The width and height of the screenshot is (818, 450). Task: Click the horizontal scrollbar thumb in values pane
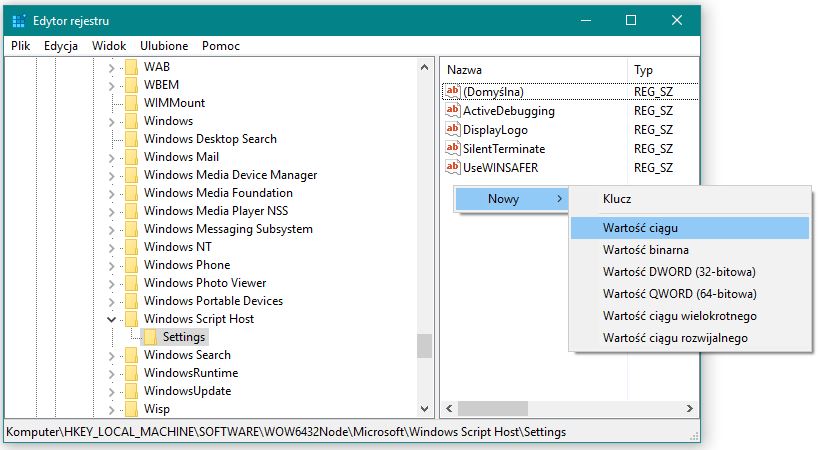click(492, 408)
